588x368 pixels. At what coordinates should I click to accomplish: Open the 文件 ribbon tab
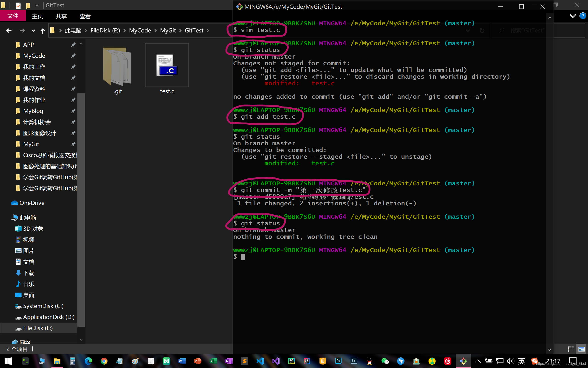click(13, 16)
